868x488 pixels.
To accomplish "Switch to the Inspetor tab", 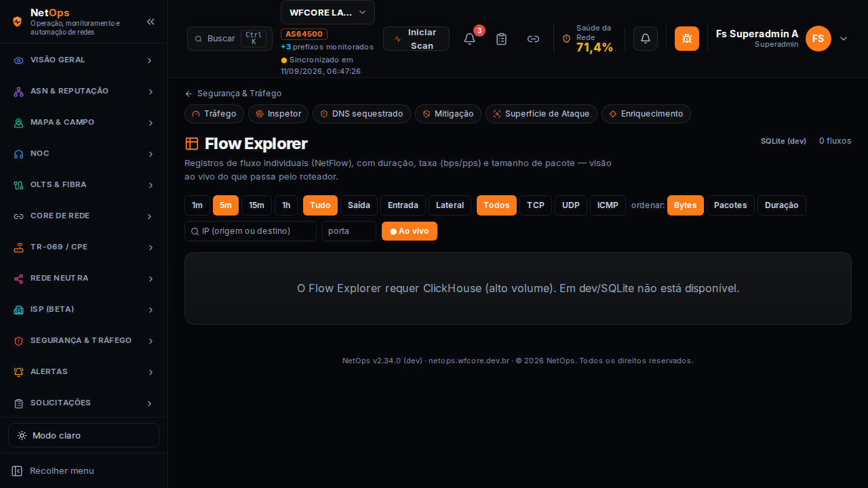I will [x=279, y=114].
